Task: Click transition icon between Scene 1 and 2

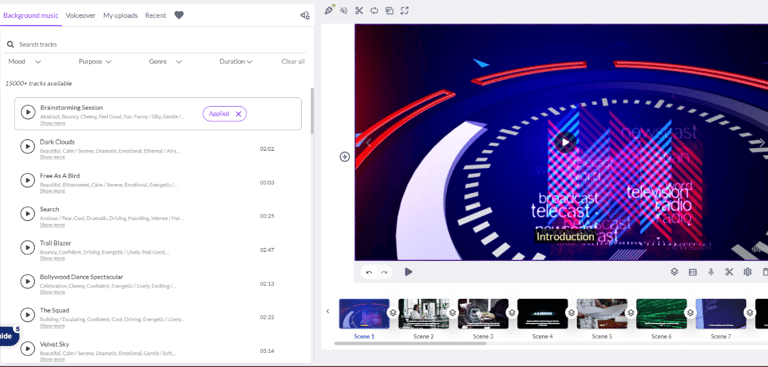Action: click(392, 312)
